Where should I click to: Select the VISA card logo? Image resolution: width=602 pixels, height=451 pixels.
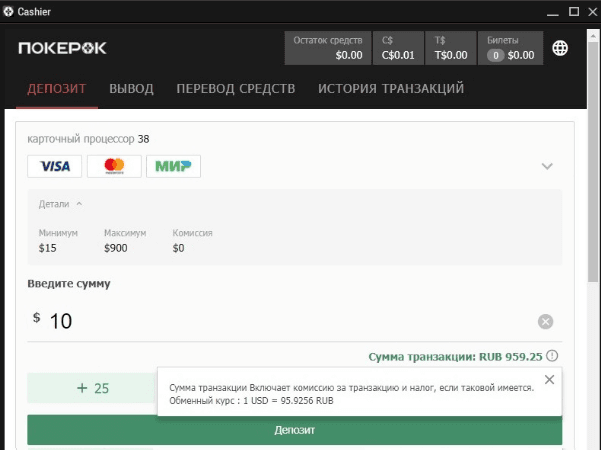pyautogui.click(x=55, y=166)
